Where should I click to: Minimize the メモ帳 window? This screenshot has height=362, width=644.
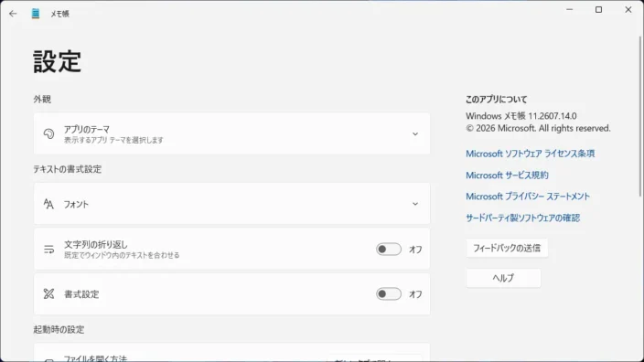[x=569, y=9]
